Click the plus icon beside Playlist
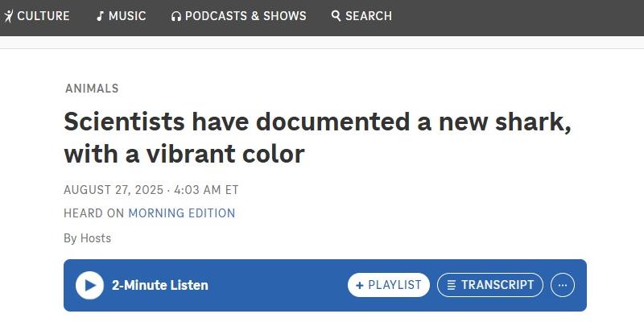 pos(360,285)
